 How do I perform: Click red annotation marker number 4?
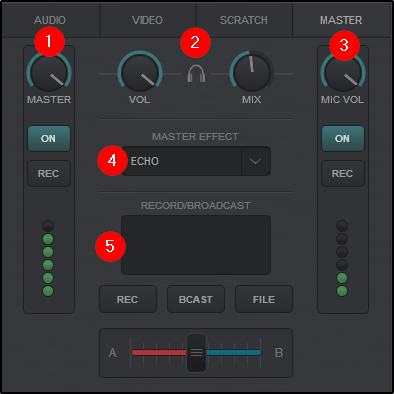click(112, 161)
